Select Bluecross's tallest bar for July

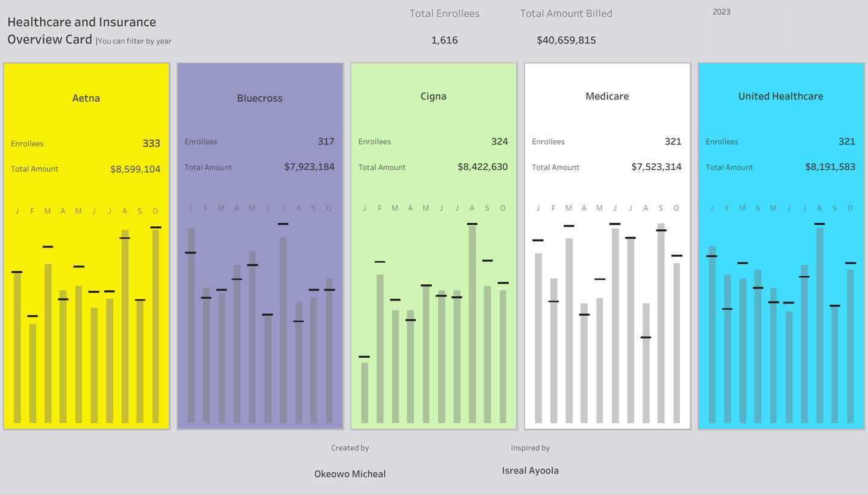pyautogui.click(x=283, y=330)
